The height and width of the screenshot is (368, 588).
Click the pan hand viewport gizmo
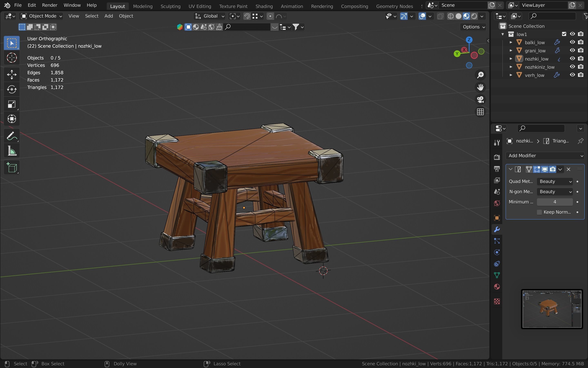pyautogui.click(x=480, y=87)
